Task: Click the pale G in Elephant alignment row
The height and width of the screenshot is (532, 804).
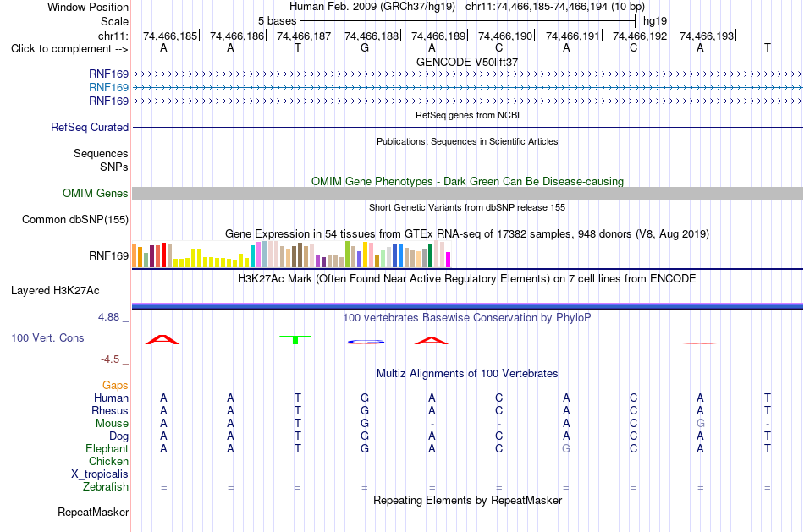Action: tap(566, 448)
